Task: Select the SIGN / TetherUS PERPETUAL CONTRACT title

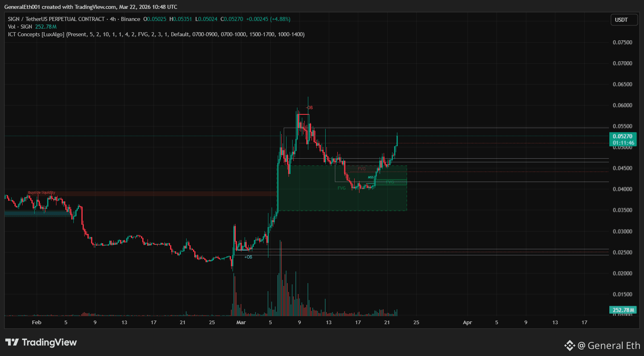Action: [56, 19]
